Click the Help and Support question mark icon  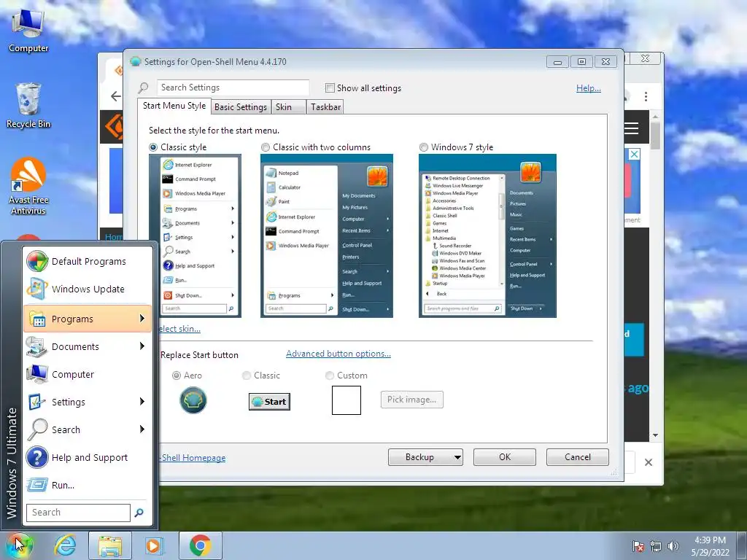(37, 457)
